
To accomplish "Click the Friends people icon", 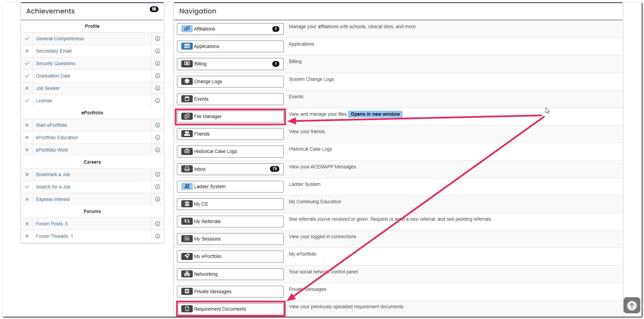I will pyautogui.click(x=187, y=134).
